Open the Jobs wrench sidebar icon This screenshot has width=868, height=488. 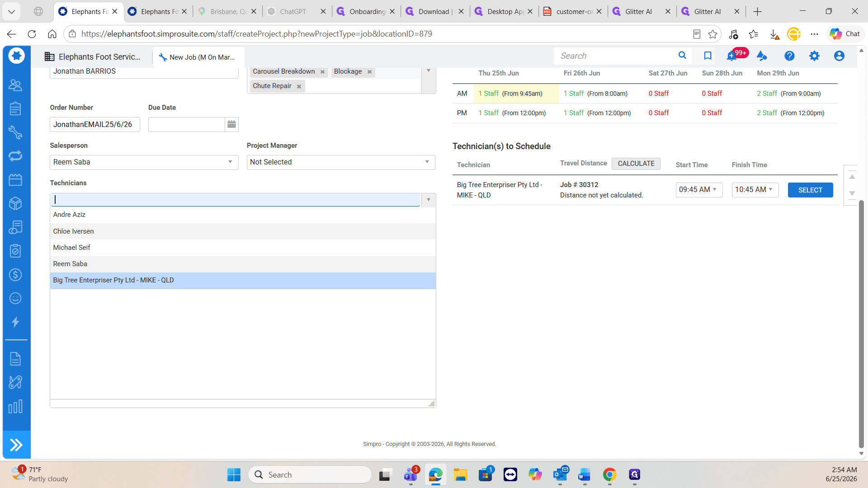pyautogui.click(x=15, y=132)
